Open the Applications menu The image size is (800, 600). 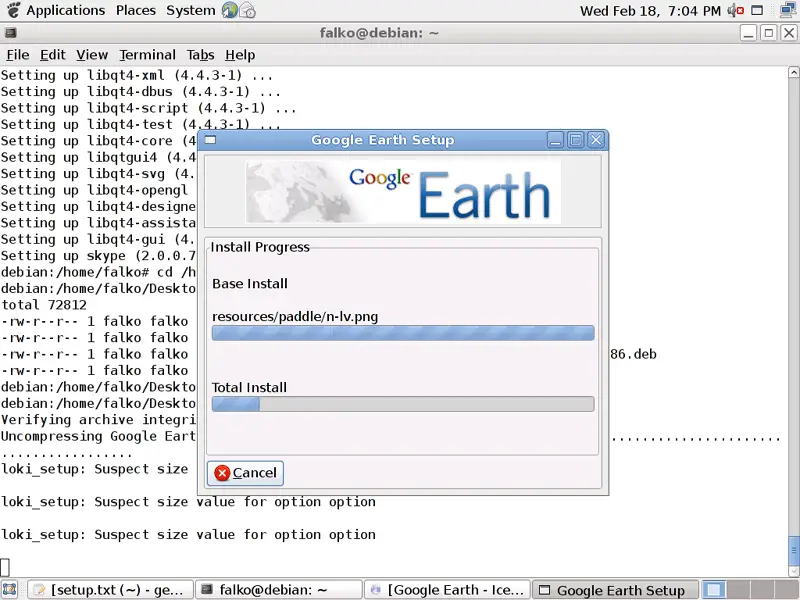pos(65,10)
